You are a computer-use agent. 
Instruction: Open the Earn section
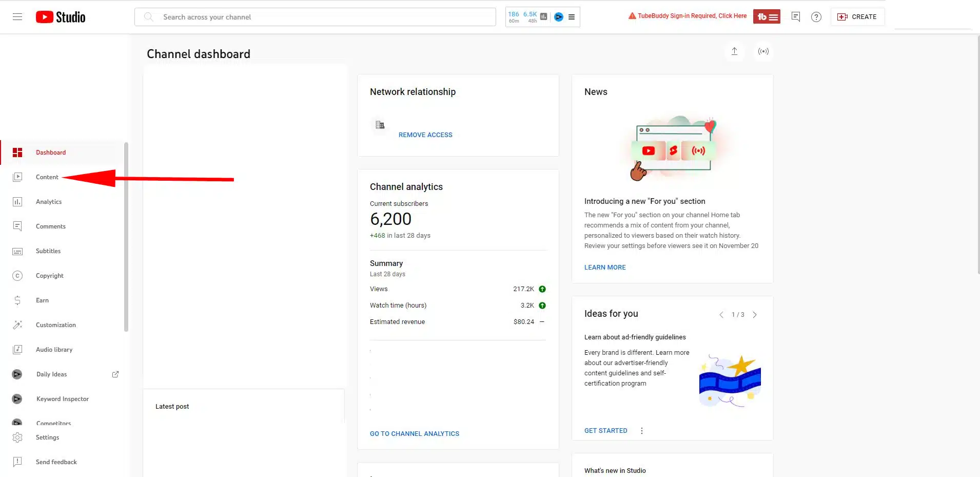[42, 300]
